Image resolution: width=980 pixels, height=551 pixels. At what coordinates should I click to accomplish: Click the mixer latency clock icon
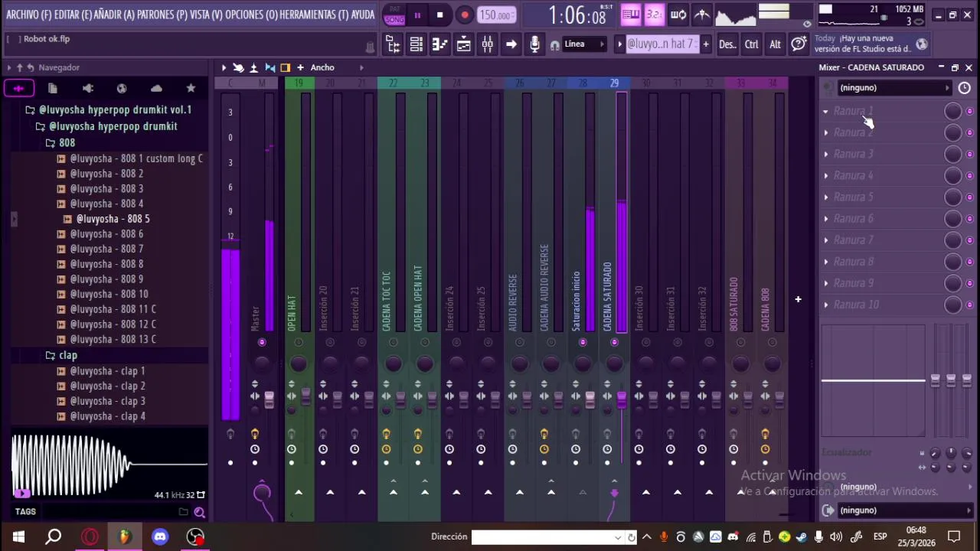(x=964, y=88)
